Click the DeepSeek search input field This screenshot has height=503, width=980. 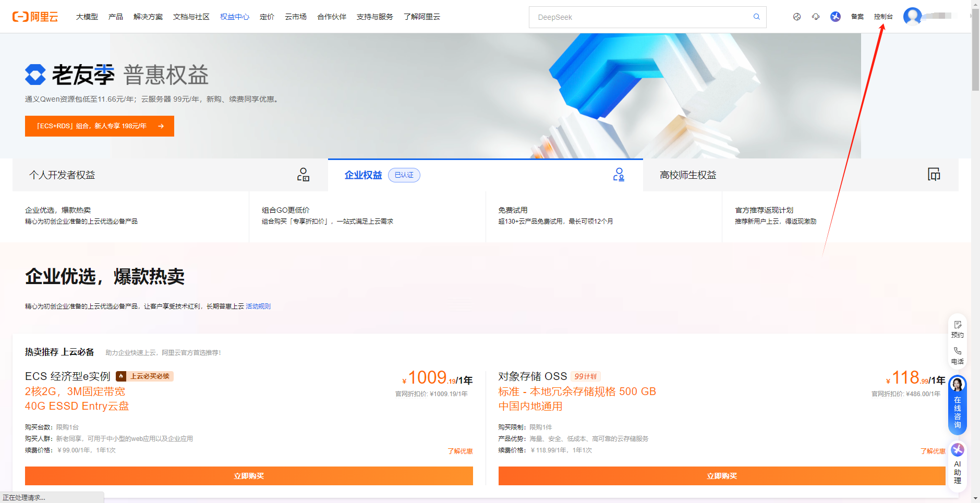click(626, 17)
